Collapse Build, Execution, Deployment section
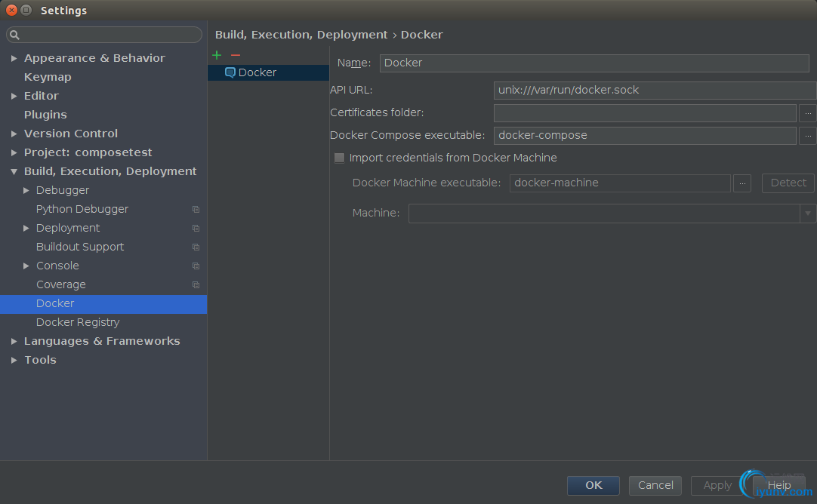 (x=14, y=171)
